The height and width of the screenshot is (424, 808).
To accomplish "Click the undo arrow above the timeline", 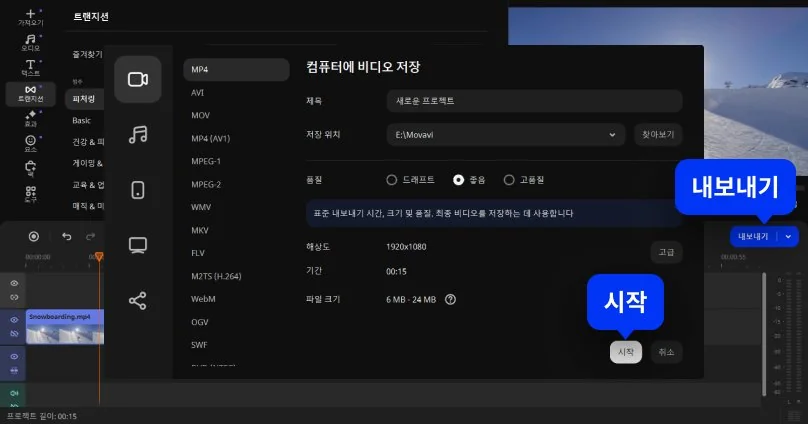I will 66,236.
